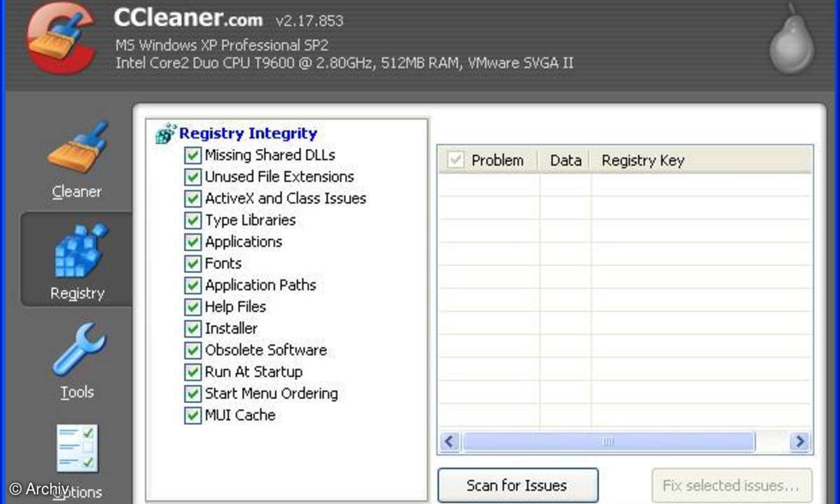Uncheck Run At Startup
This screenshot has height=504, width=840.
click(x=192, y=372)
